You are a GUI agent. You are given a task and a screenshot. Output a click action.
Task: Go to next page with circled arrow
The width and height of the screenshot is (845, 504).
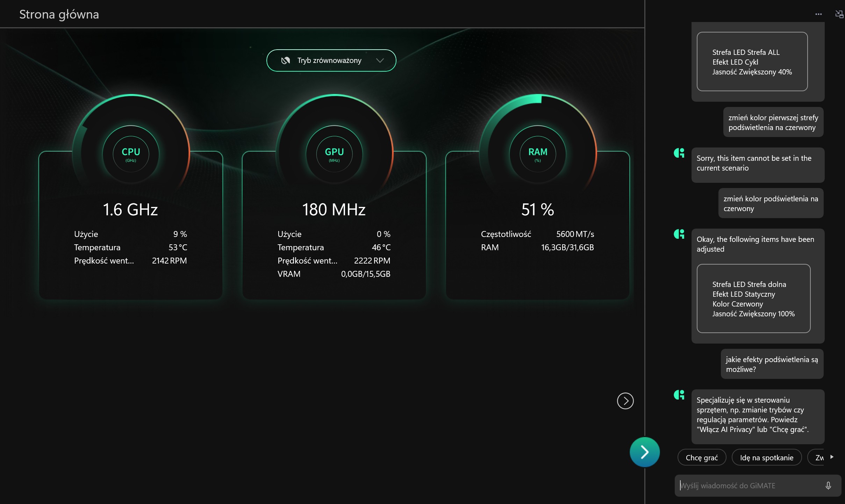[625, 401]
